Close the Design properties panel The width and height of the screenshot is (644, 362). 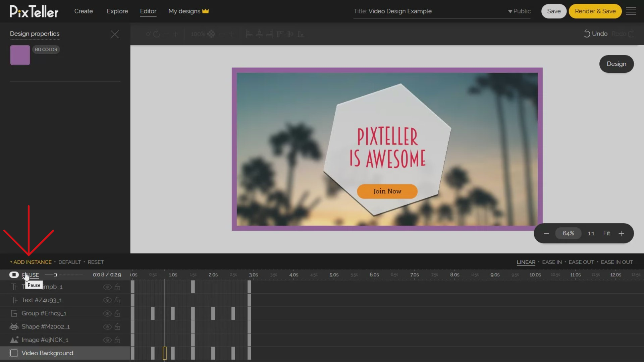pos(115,34)
